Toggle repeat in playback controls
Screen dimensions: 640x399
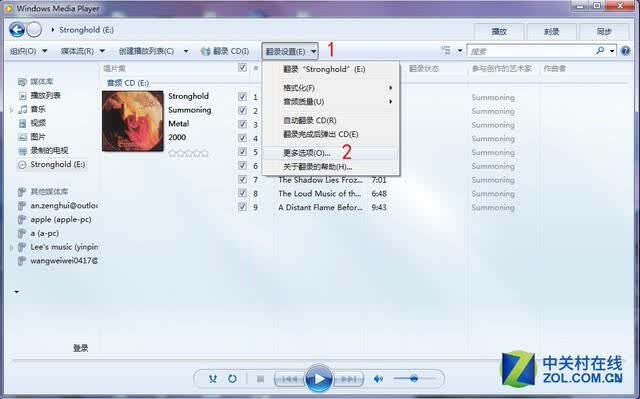pyautogui.click(x=232, y=379)
